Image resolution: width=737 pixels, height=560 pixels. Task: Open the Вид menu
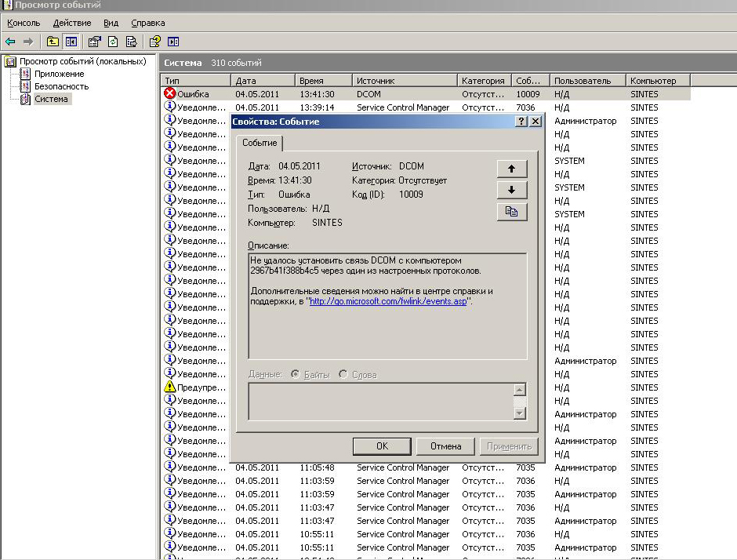coord(111,23)
